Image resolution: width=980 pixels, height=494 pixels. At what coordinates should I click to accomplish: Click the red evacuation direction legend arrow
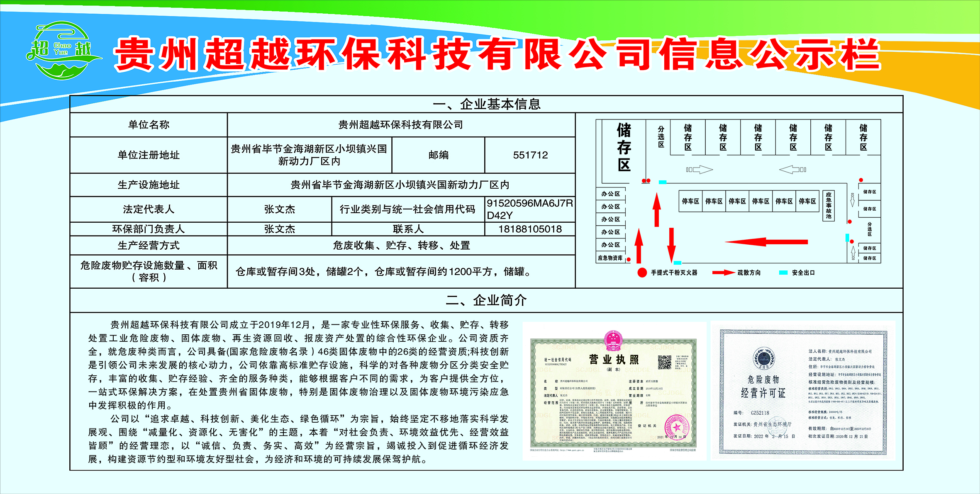click(x=723, y=273)
